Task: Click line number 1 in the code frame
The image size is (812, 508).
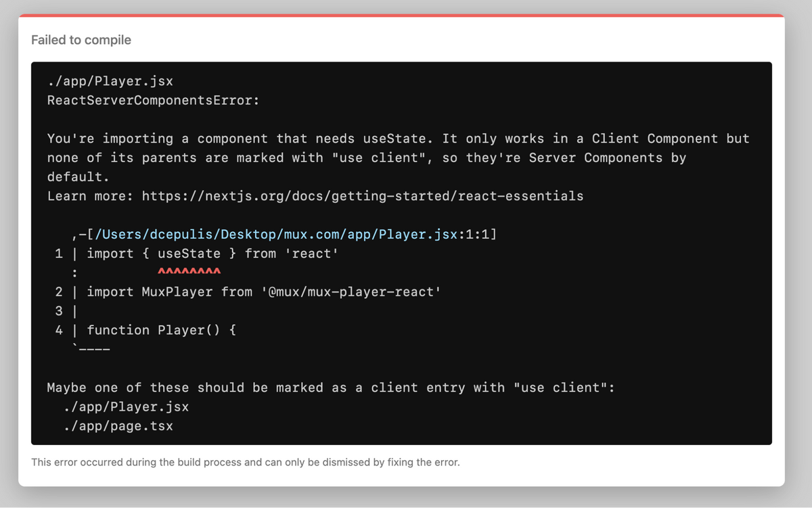Action: coord(58,253)
